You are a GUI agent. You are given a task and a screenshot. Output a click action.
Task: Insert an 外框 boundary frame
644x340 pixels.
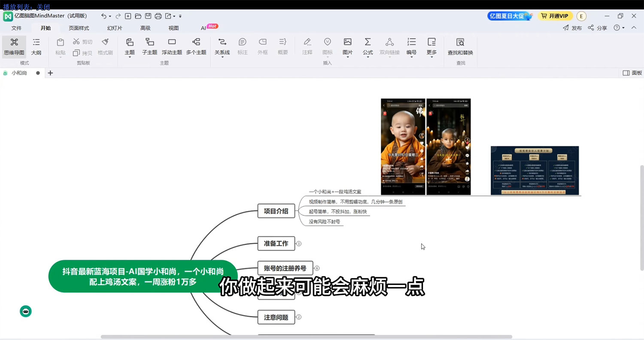262,46
